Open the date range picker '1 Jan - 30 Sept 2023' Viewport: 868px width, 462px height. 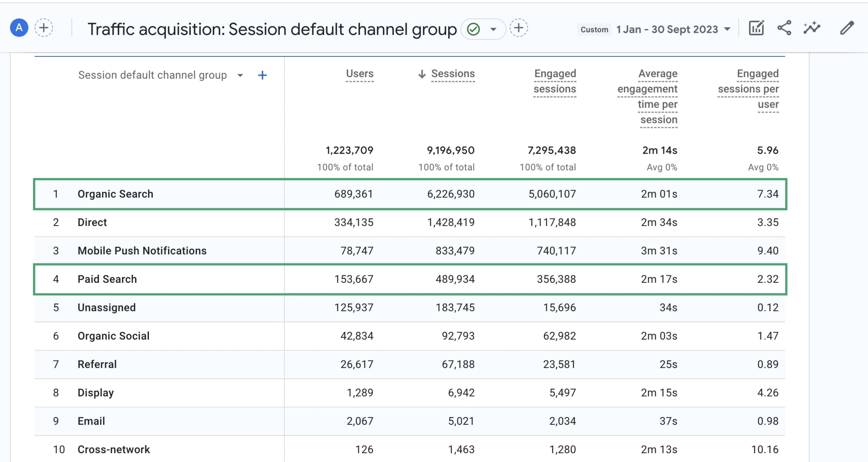[x=673, y=29]
